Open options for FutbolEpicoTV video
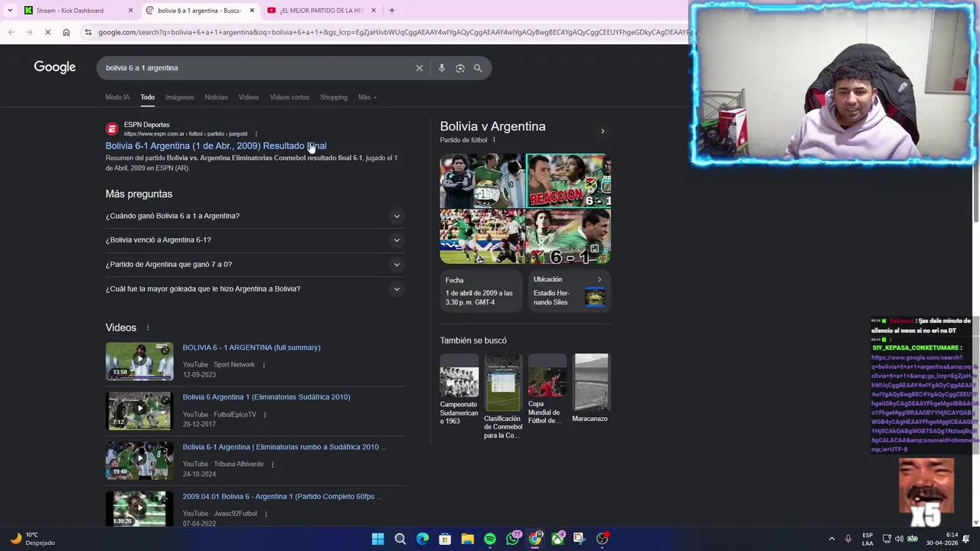The width and height of the screenshot is (980, 551). [x=265, y=415]
